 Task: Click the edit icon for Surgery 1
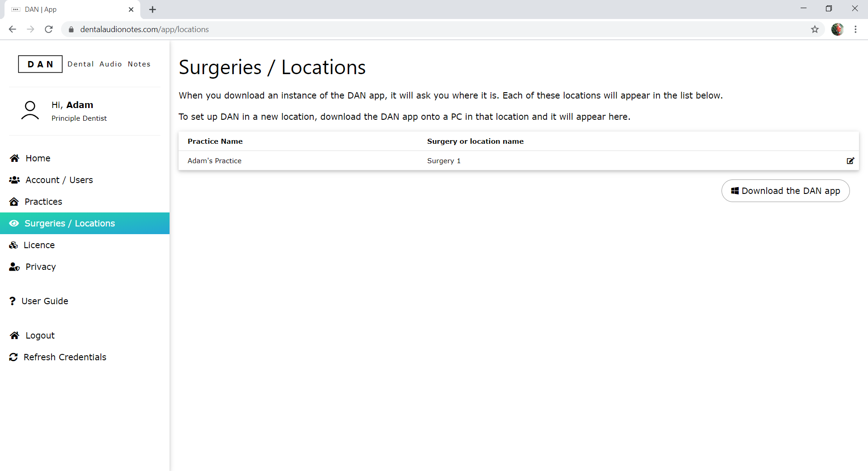pyautogui.click(x=850, y=161)
